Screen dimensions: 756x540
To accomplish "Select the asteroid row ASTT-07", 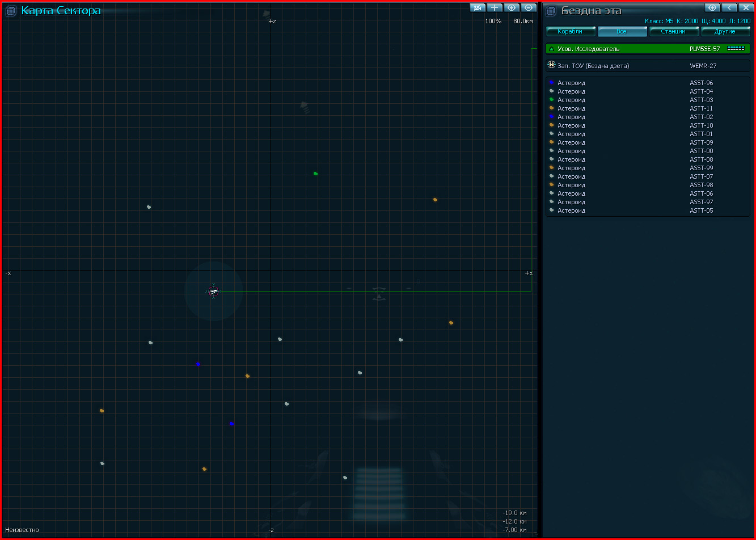I will pyautogui.click(x=648, y=176).
